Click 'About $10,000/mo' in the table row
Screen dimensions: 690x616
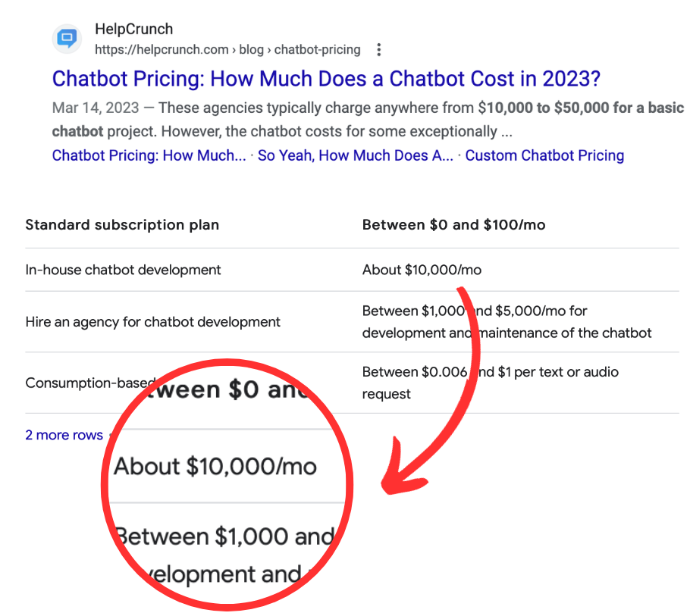422,270
